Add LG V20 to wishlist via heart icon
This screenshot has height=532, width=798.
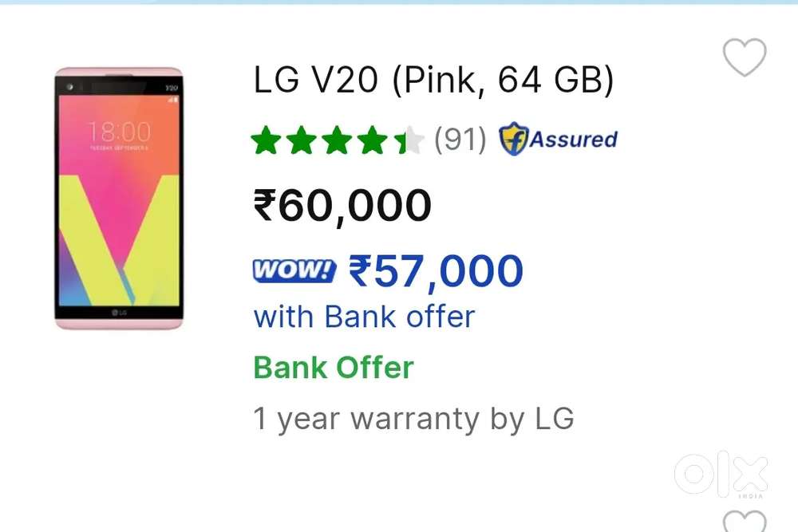click(x=744, y=57)
